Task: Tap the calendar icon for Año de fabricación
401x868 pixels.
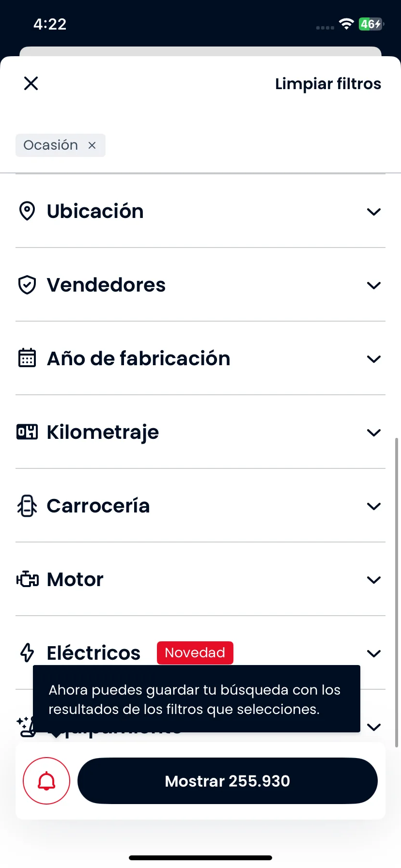Action: click(27, 358)
